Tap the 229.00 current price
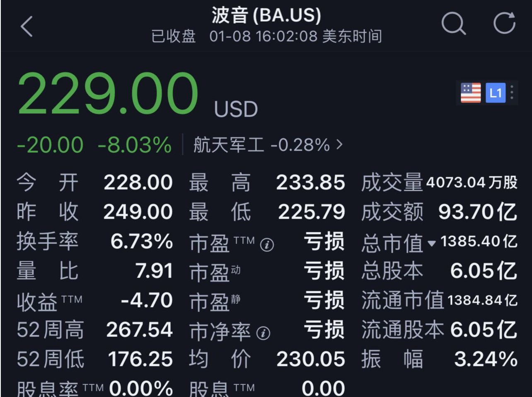This screenshot has width=532, height=397. pyautogui.click(x=108, y=94)
